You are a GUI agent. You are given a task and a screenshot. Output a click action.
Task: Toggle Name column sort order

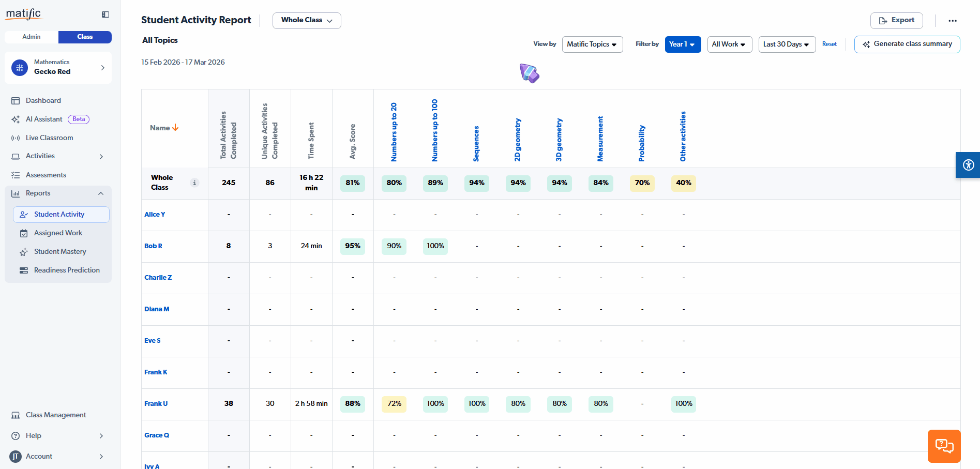click(164, 128)
